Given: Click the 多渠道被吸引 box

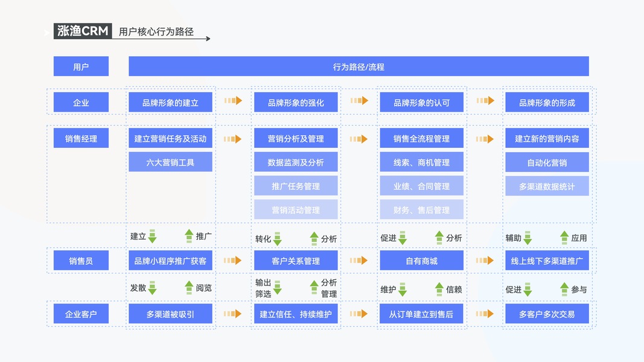Looking at the screenshot, I should pyautogui.click(x=170, y=314).
